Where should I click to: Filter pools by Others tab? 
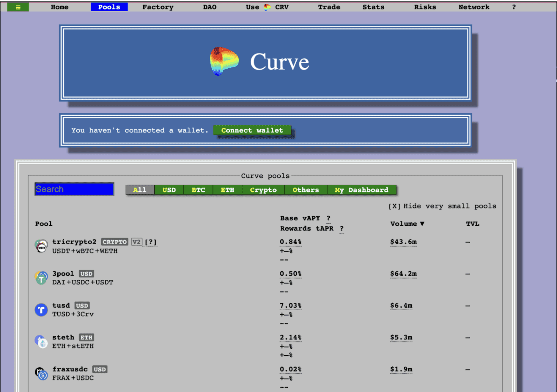pos(306,190)
